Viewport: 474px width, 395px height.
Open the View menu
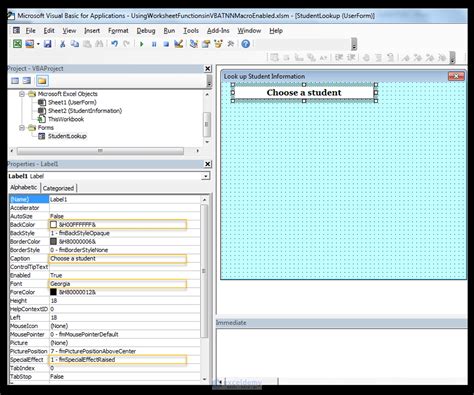coord(69,31)
